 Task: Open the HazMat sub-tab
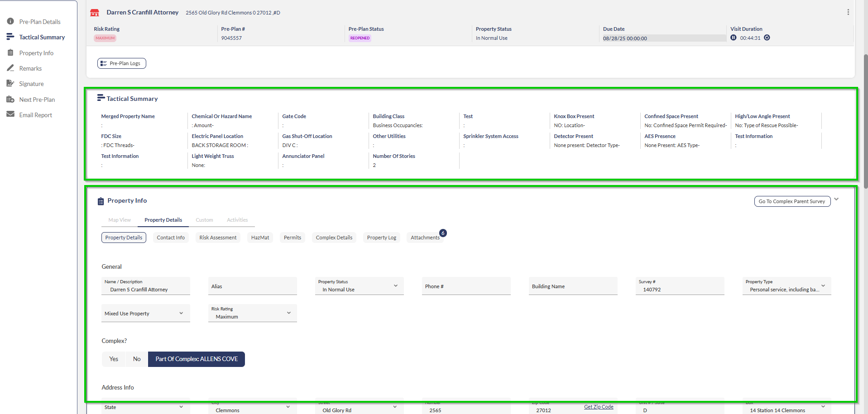260,238
